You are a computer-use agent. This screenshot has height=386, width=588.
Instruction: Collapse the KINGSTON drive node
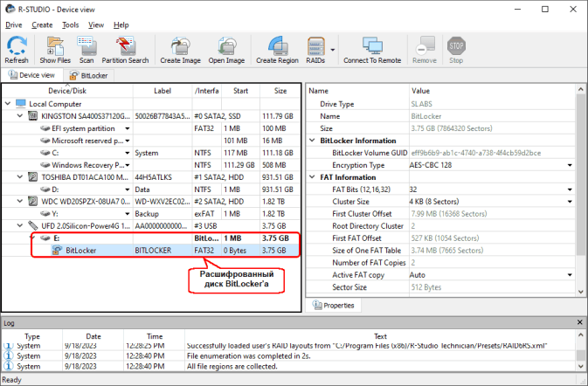pos(20,116)
